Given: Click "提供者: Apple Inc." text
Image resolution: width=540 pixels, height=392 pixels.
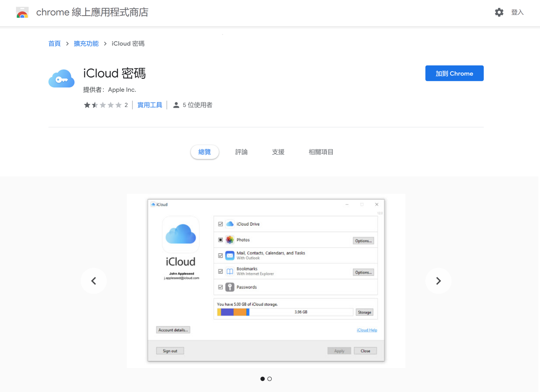Looking at the screenshot, I should tap(110, 90).
